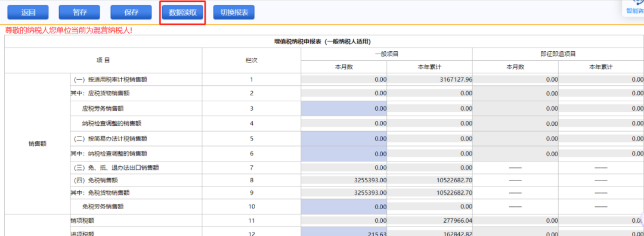The width and height of the screenshot is (644, 236).
Task: Select row 6 纳税检查调整的销售额 本月数 input
Action: (x=344, y=154)
